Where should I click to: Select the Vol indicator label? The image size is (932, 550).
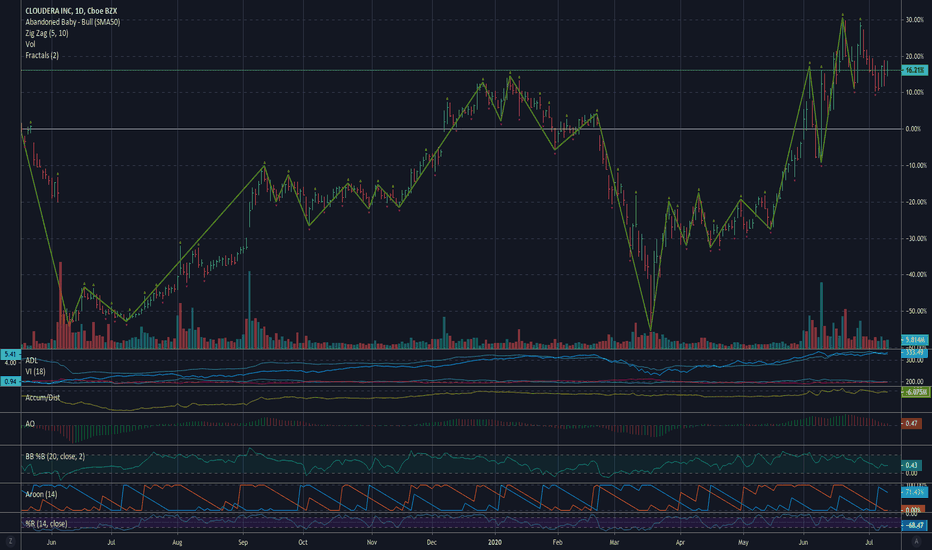(30, 44)
